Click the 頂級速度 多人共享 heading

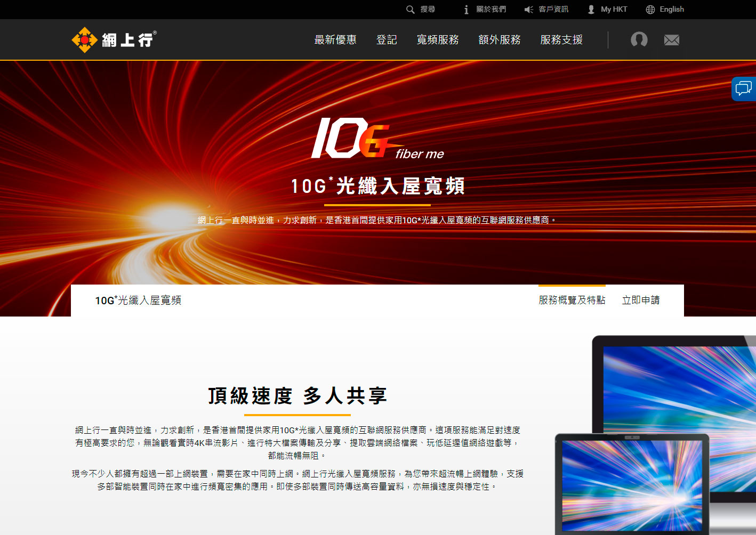point(297,396)
